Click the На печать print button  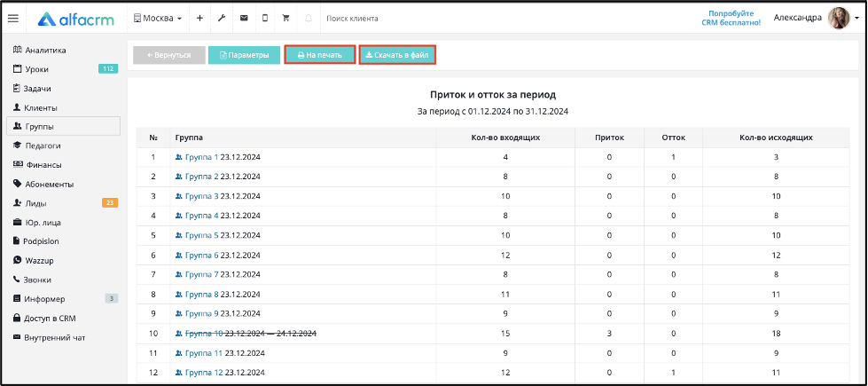319,55
